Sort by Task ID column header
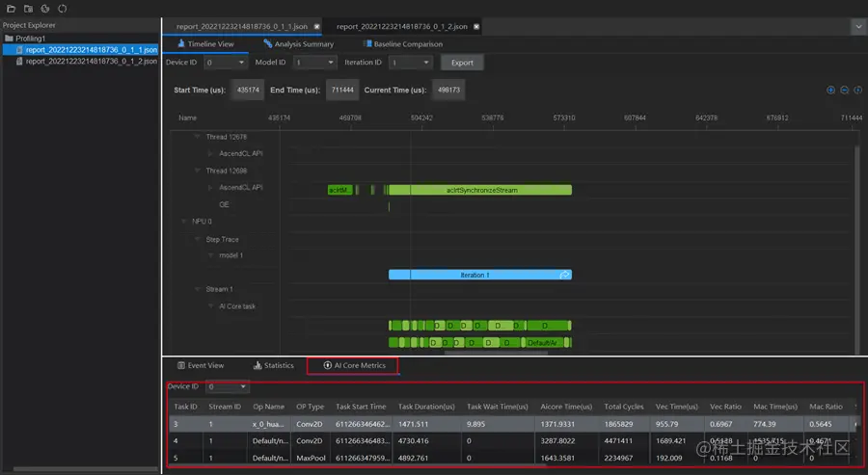Screen dimensions: 868x475 pyautogui.click(x=185, y=407)
